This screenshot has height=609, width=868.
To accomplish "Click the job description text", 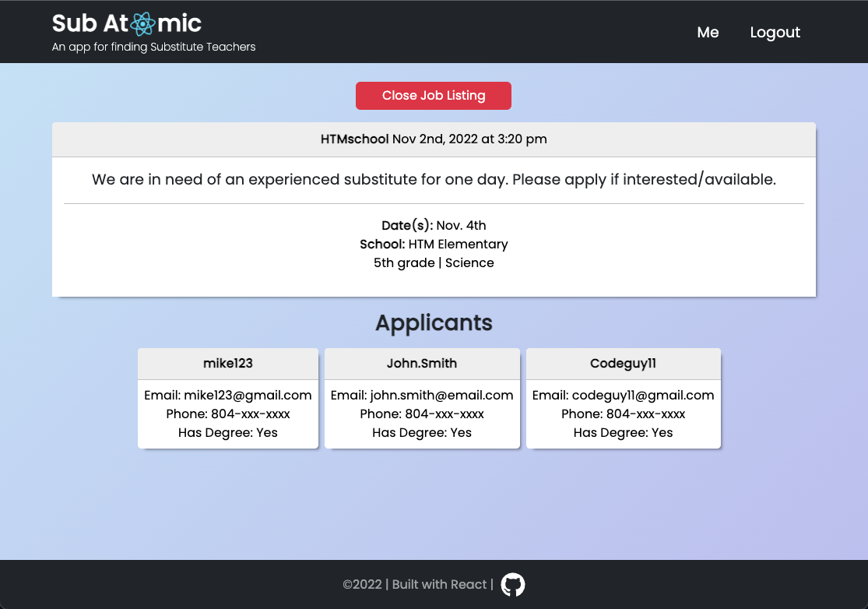I will 434,179.
